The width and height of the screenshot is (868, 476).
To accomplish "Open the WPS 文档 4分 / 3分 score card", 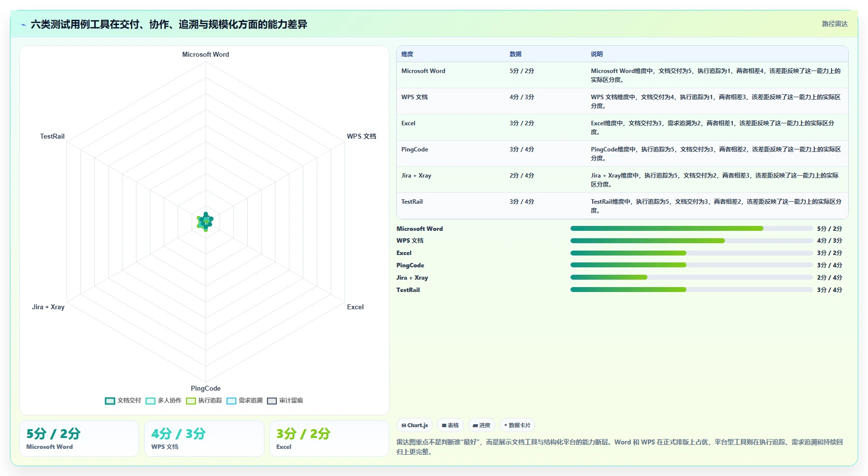I will pos(204,439).
